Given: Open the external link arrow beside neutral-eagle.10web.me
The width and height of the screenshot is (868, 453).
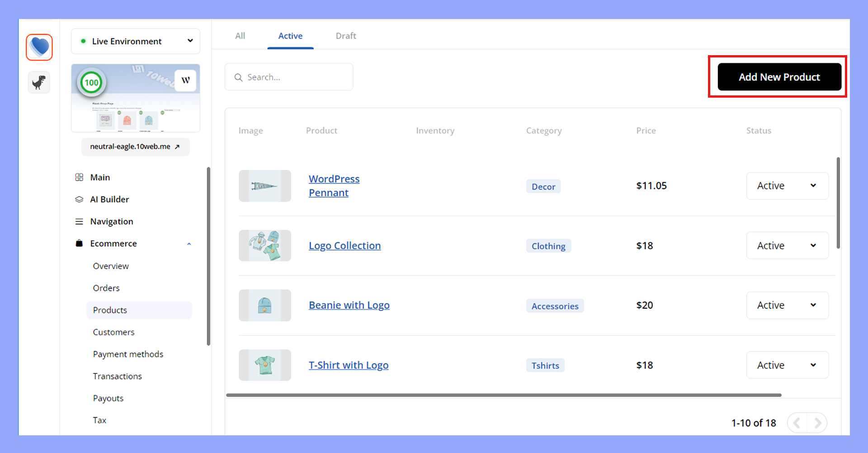Looking at the screenshot, I should tap(177, 146).
